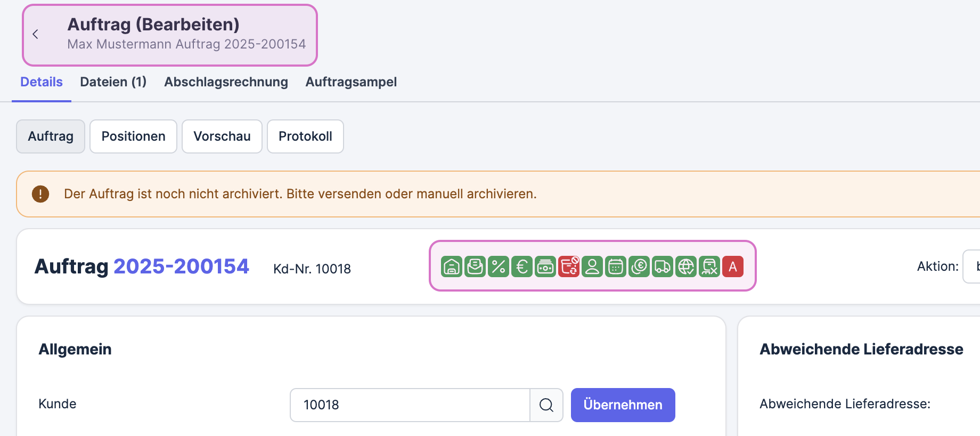Screen dimensions: 980x436
Task: Search customer with the magnifier icon
Action: [x=546, y=405]
